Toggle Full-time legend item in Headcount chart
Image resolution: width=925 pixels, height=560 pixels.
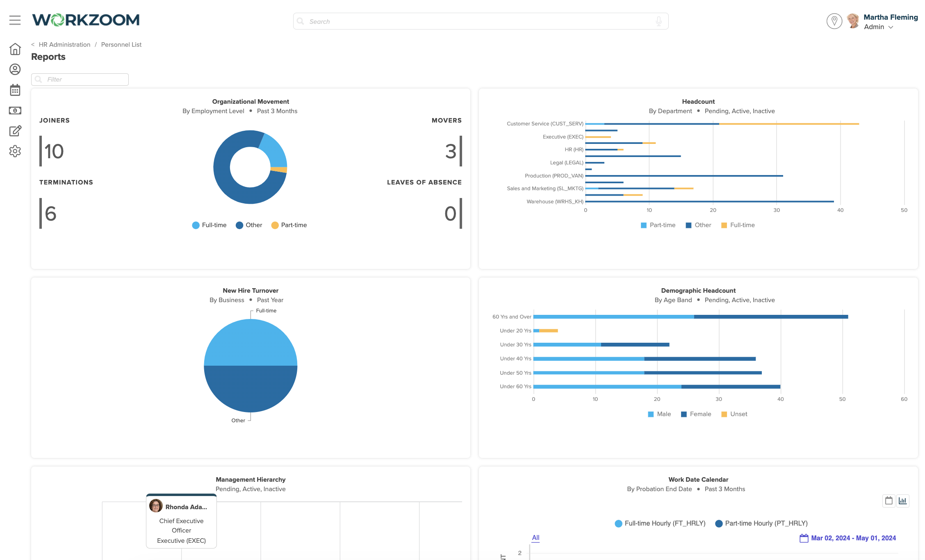[x=741, y=225]
